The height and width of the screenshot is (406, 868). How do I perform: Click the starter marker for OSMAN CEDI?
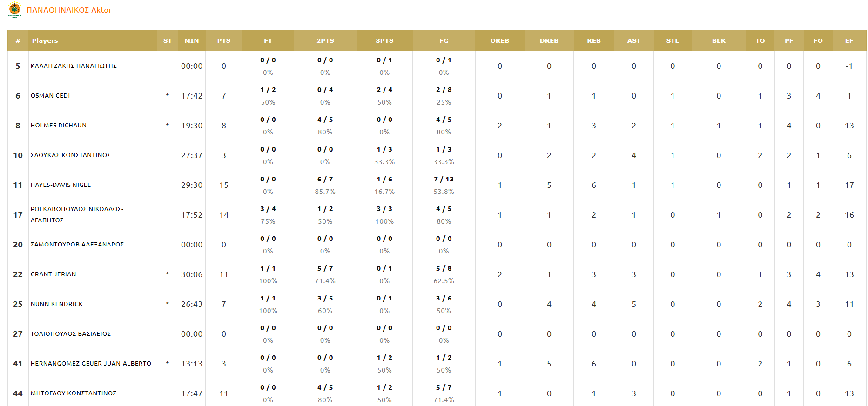click(x=168, y=95)
